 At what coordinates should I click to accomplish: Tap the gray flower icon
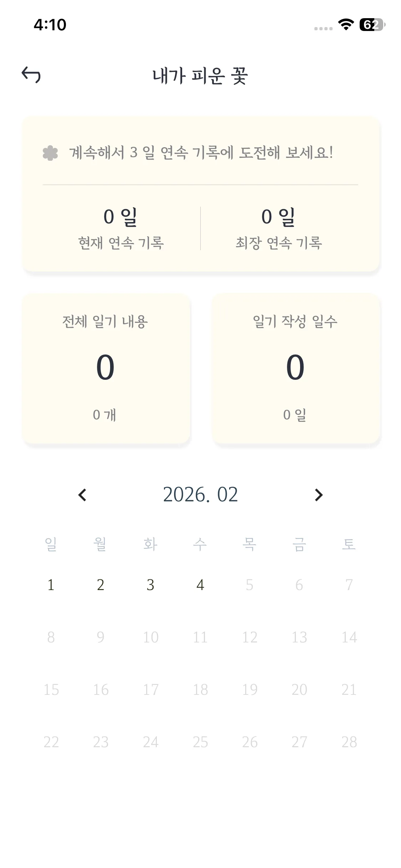(50, 153)
